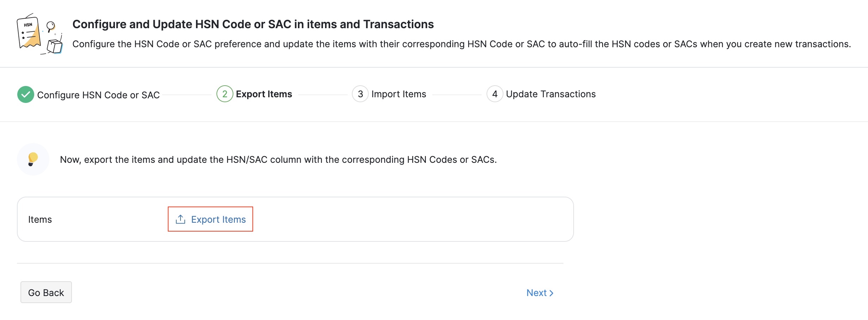This screenshot has width=868, height=320.
Task: Click the step 4 circle number
Action: coord(495,94)
